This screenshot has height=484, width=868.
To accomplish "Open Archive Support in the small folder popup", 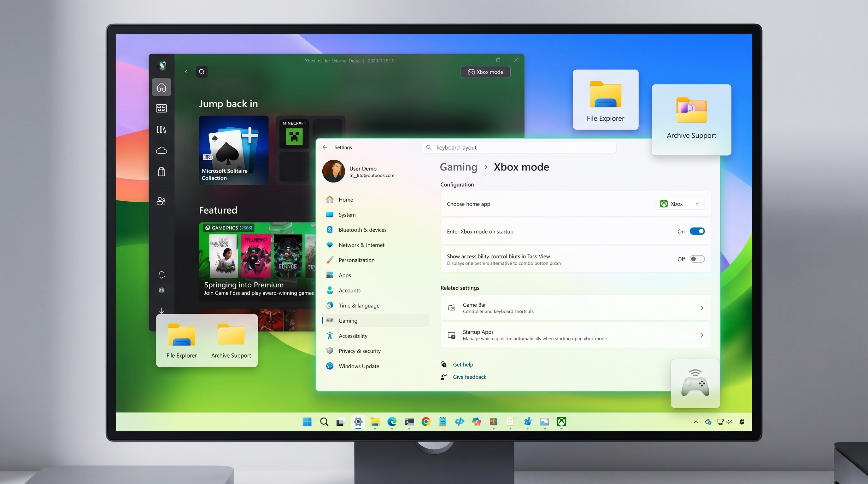I will 231,341.
